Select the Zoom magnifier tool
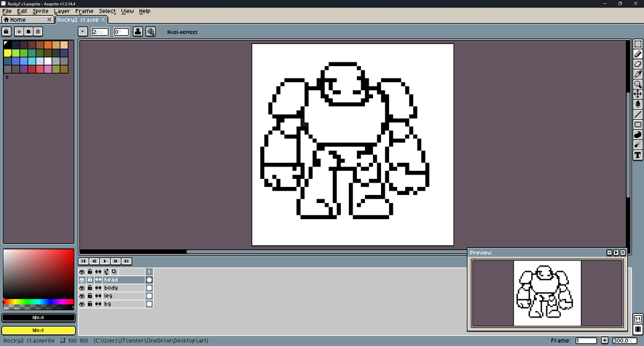644x346 pixels. click(x=638, y=84)
